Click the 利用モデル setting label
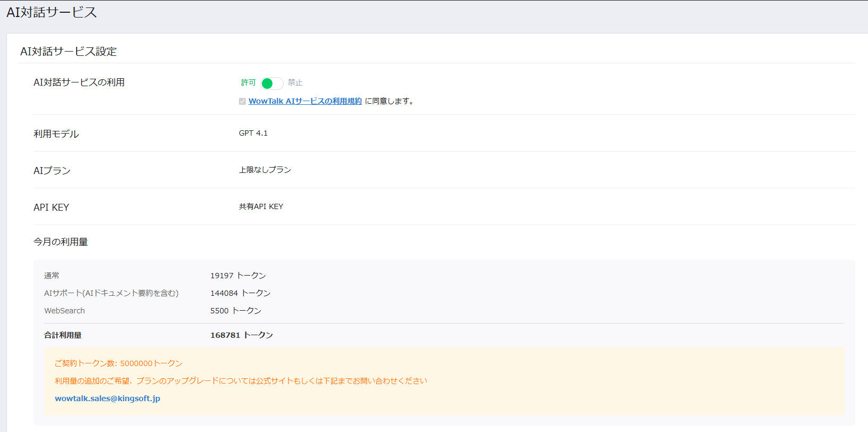 tap(56, 134)
